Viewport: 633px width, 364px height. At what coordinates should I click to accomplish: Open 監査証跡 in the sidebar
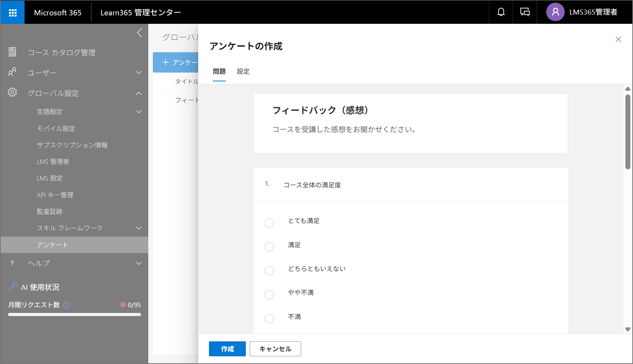[50, 212]
